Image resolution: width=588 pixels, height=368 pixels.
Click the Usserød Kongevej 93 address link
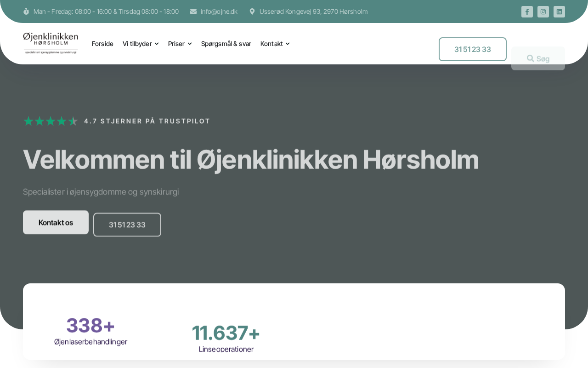(313, 11)
